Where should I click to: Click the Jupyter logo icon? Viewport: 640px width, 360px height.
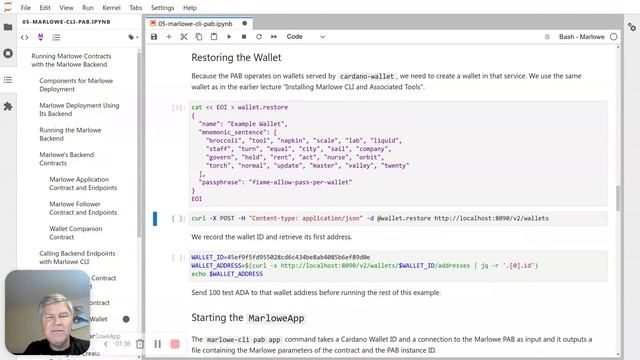coord(8,7)
